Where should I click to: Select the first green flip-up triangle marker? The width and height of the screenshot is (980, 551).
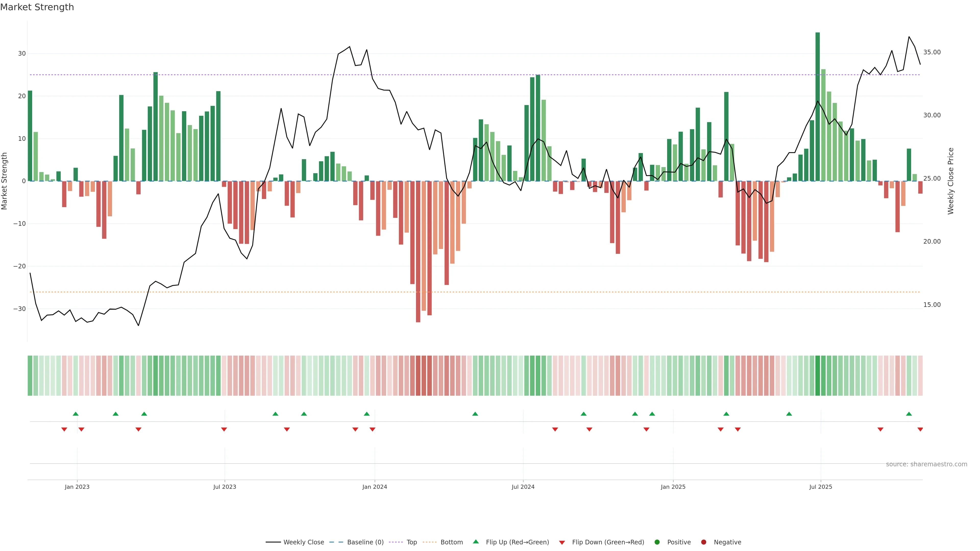(x=76, y=414)
